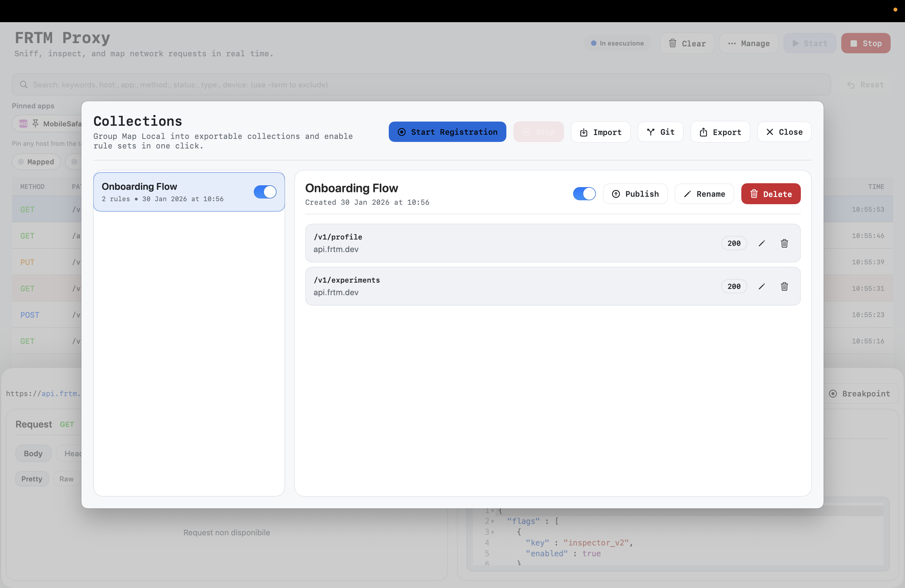
Task: Open the Manage menu
Action: click(x=749, y=43)
